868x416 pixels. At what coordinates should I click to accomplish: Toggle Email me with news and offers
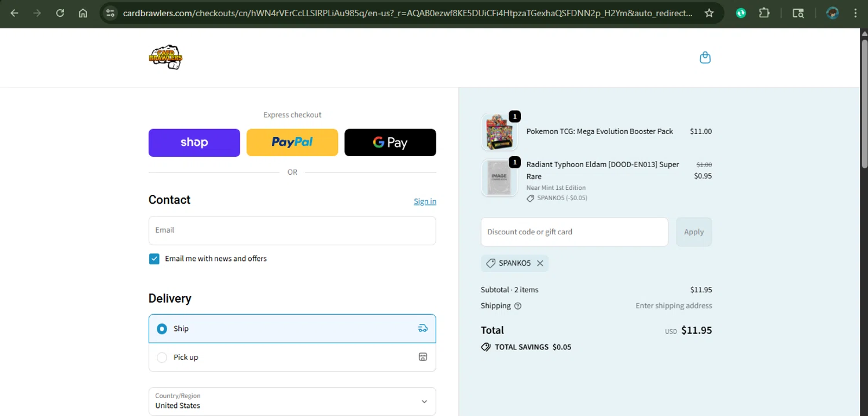[x=154, y=259]
